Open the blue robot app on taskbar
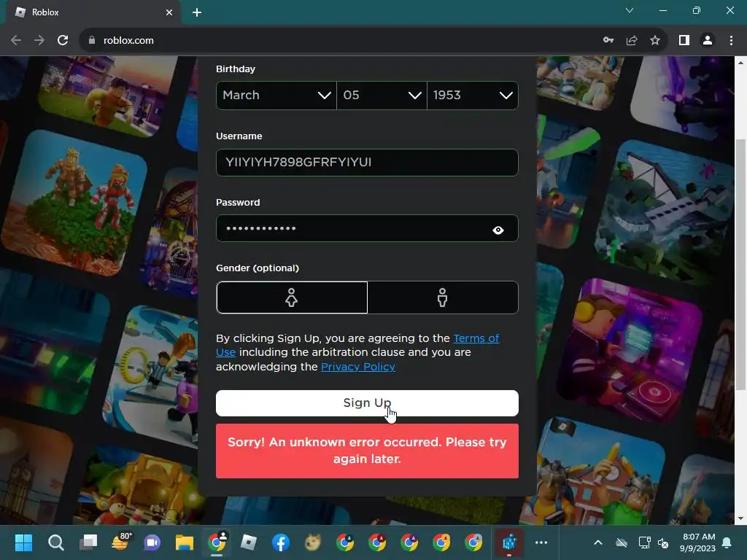The width and height of the screenshot is (747, 560). click(509, 542)
